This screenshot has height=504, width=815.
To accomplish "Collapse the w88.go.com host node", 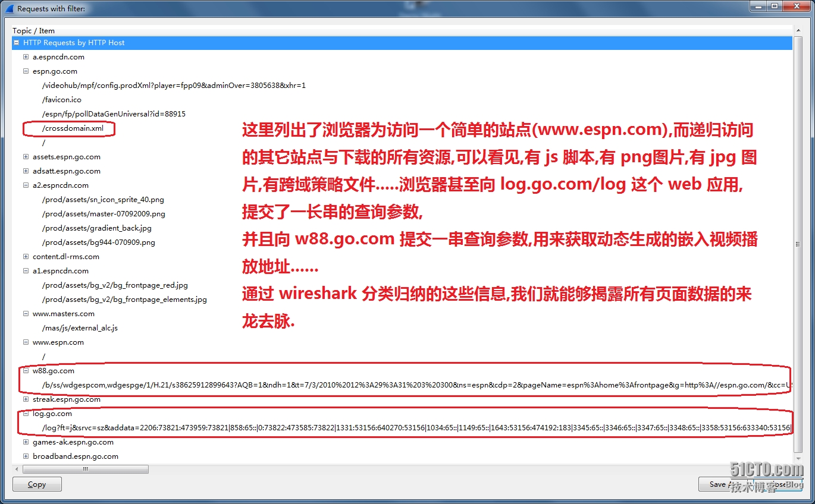I will 26,371.
